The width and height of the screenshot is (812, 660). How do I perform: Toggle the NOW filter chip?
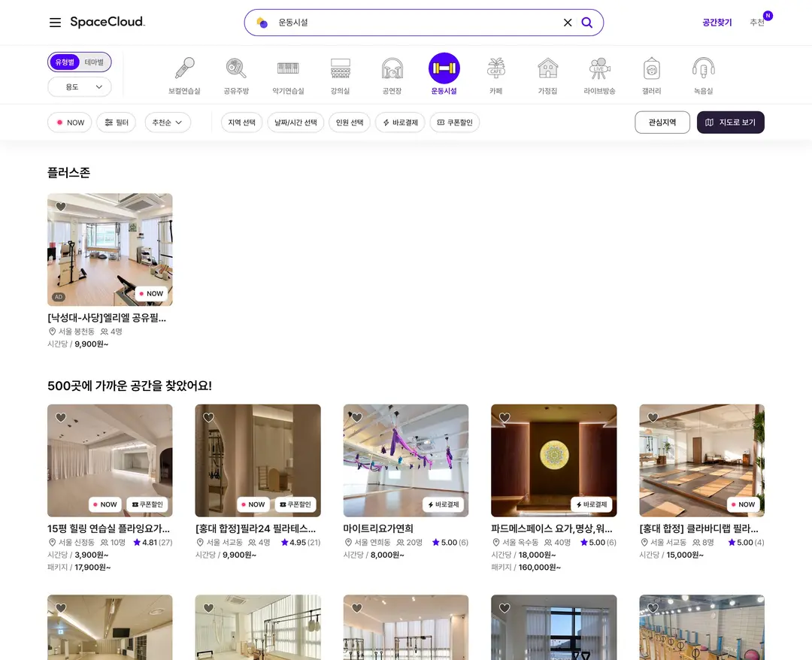pyautogui.click(x=70, y=123)
